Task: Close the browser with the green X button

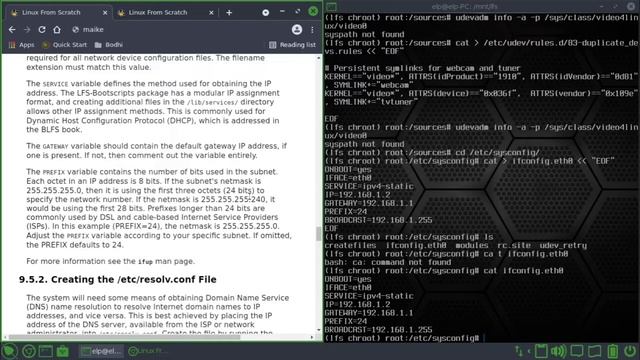Action: (313, 11)
